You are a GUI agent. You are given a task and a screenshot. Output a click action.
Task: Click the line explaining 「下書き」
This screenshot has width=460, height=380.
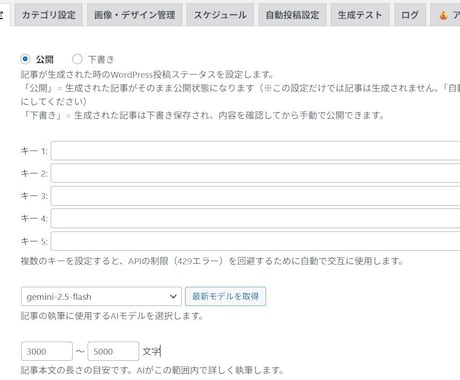click(202, 115)
